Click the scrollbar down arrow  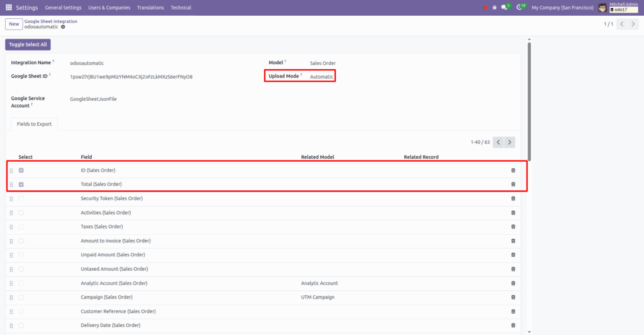coord(529,332)
